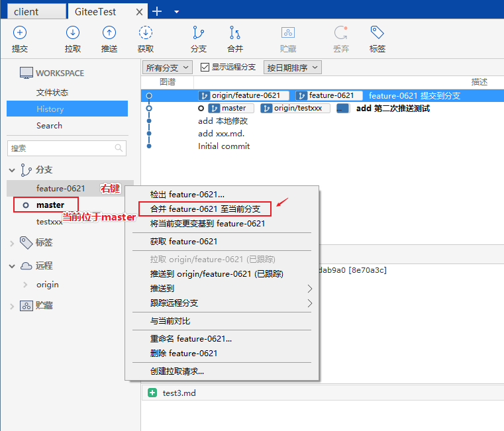Open a new tab with the plus icon

point(157,11)
